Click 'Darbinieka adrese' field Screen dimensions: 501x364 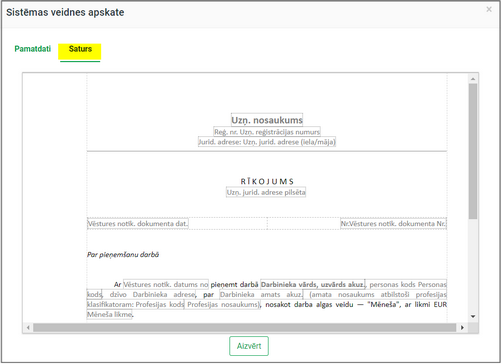pyautogui.click(x=164, y=294)
